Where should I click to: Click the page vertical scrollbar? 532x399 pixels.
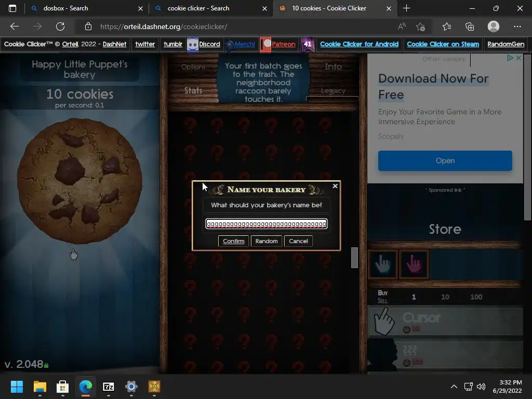(527, 137)
